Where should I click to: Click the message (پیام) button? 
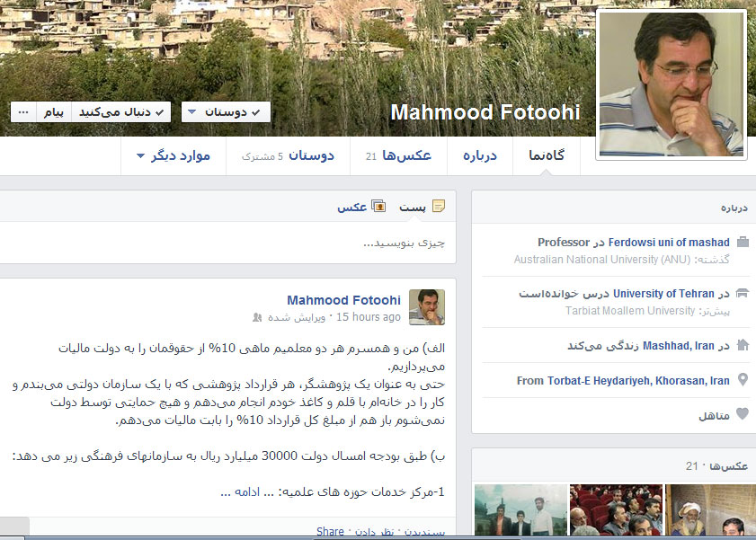pos(54,111)
